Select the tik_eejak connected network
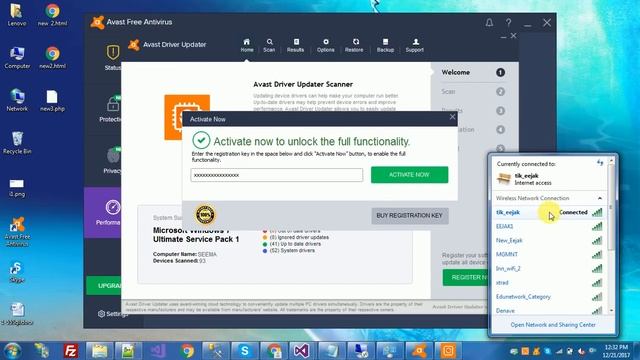The image size is (640, 360). [549, 212]
